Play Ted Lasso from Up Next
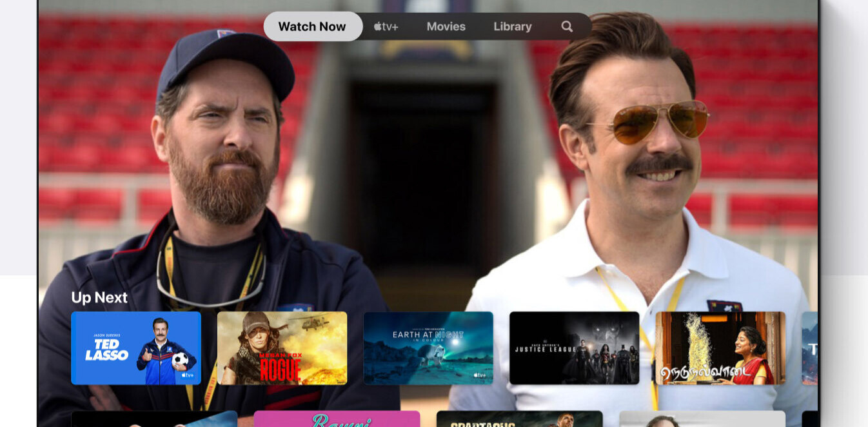 (135, 348)
